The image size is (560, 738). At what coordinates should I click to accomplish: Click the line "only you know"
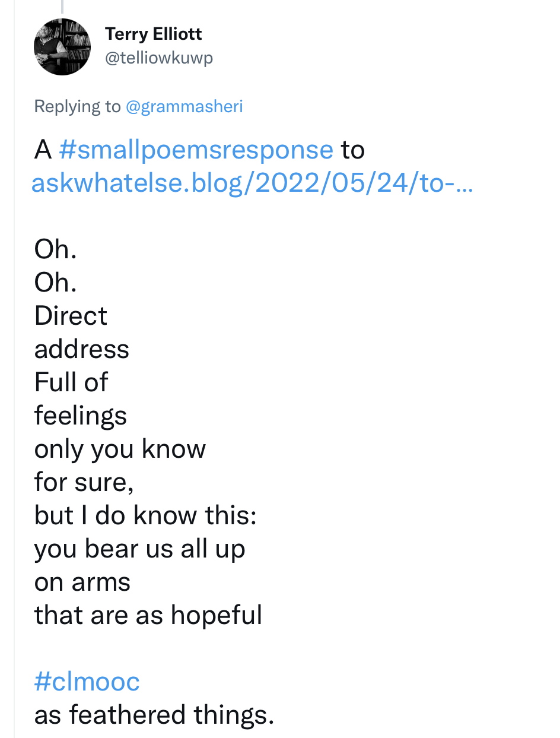pos(120,449)
